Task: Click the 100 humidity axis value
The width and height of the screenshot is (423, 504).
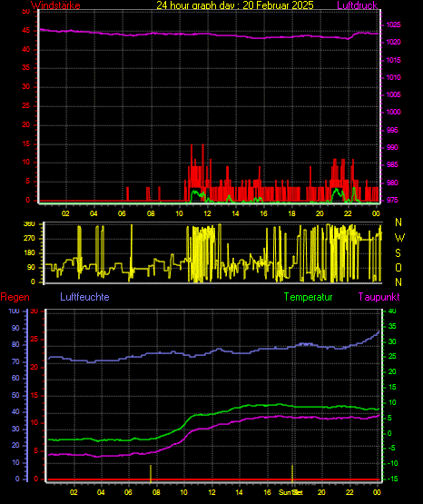Action: (x=14, y=311)
